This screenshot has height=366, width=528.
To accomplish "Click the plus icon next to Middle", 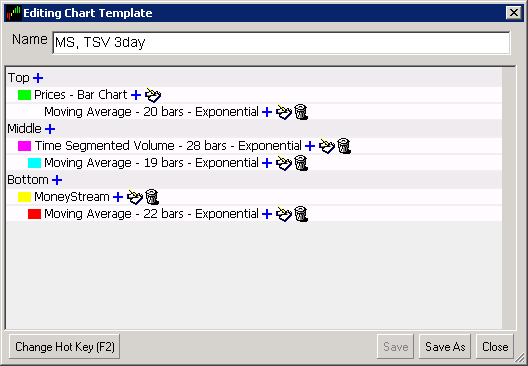I will pos(50,129).
